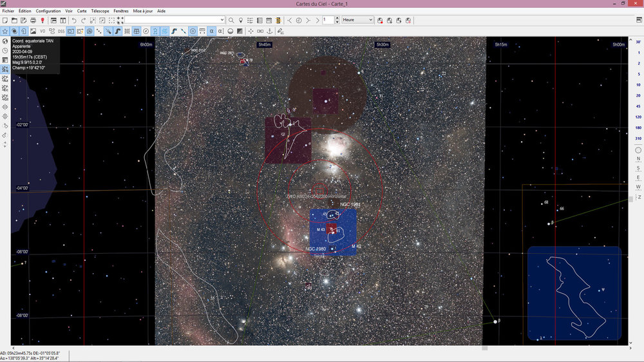This screenshot has height=362, width=644.
Task: Create a new chart with the blank-page icon
Action: pos(5,20)
